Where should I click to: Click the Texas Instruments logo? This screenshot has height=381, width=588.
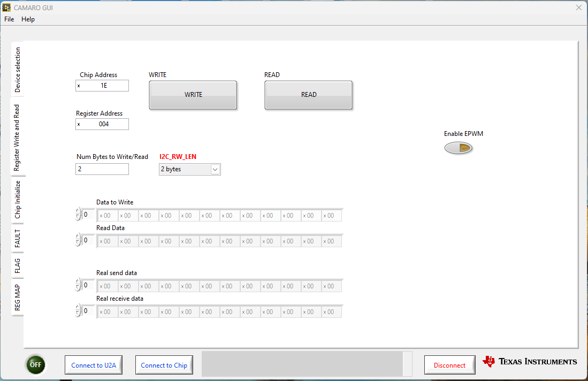[x=529, y=361]
